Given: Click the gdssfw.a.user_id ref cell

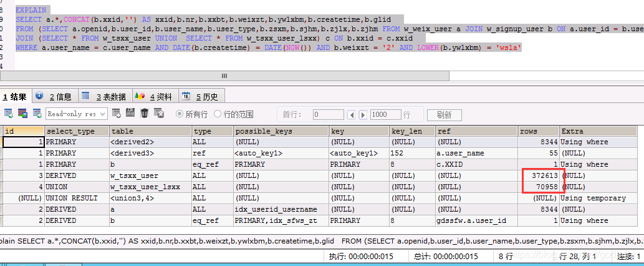Looking at the screenshot, I should click(x=476, y=220).
